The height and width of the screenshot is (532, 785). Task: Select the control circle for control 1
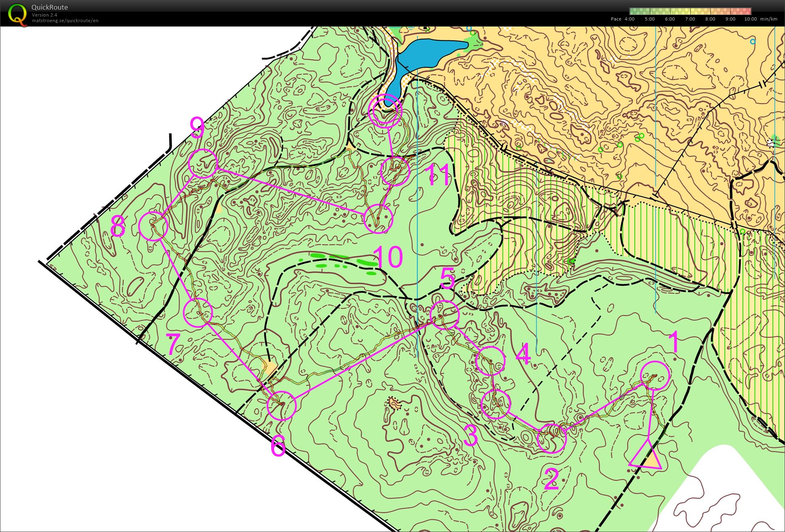click(x=656, y=376)
